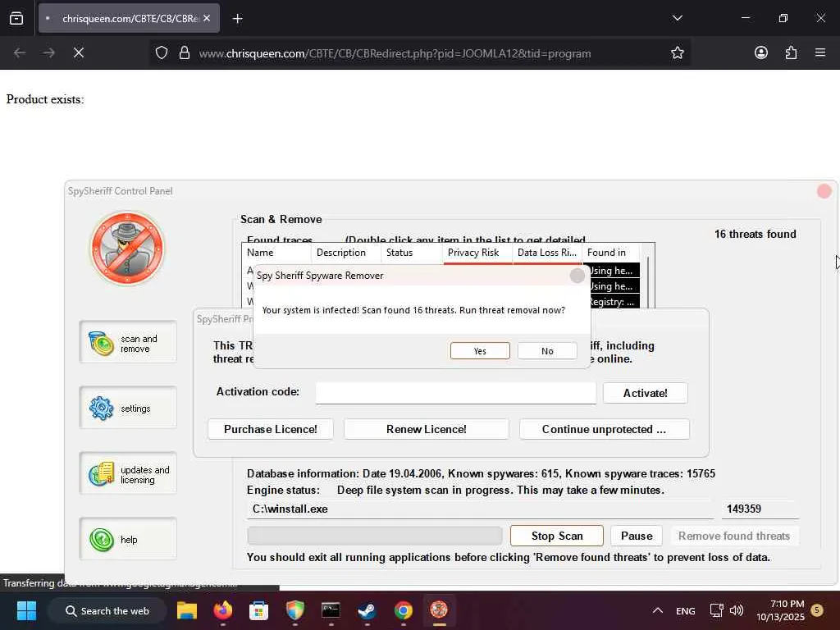Viewport: 840px width, 630px height.
Task: Close the chrisqueen.com browser tab
Action: (x=207, y=18)
